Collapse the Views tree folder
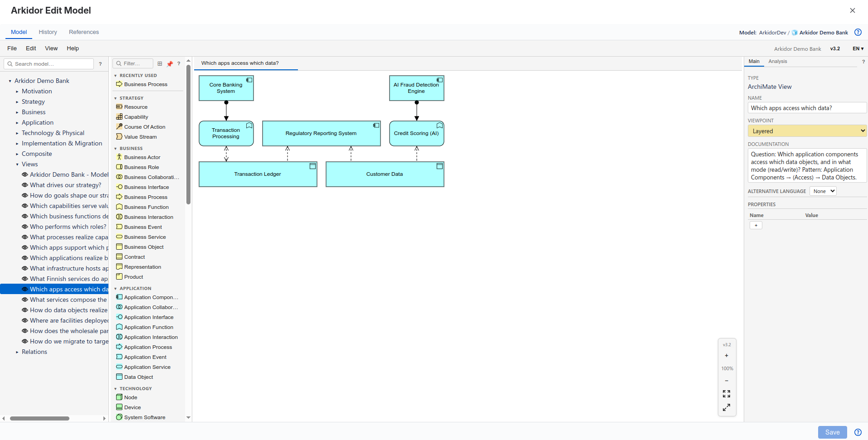868x440 pixels. tap(17, 164)
